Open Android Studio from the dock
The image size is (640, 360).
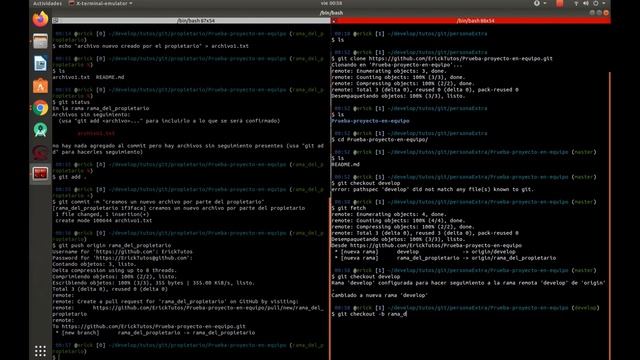[x=40, y=130]
